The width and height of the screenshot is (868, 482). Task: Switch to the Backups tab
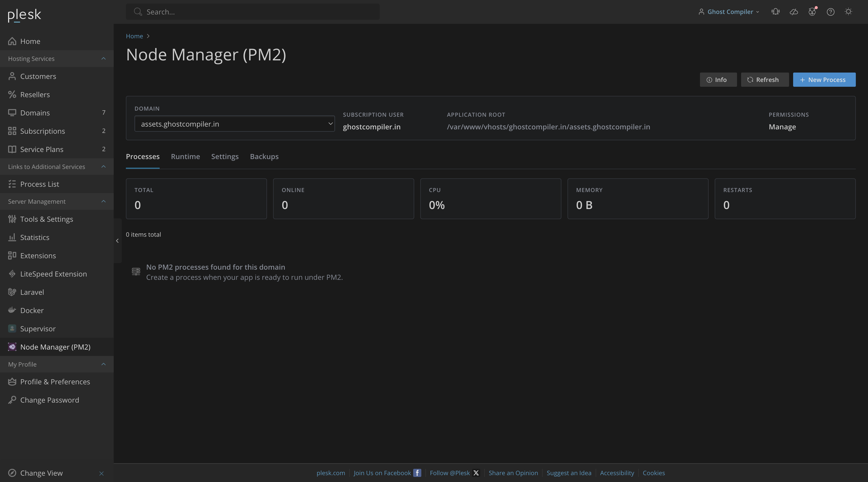[x=264, y=157]
